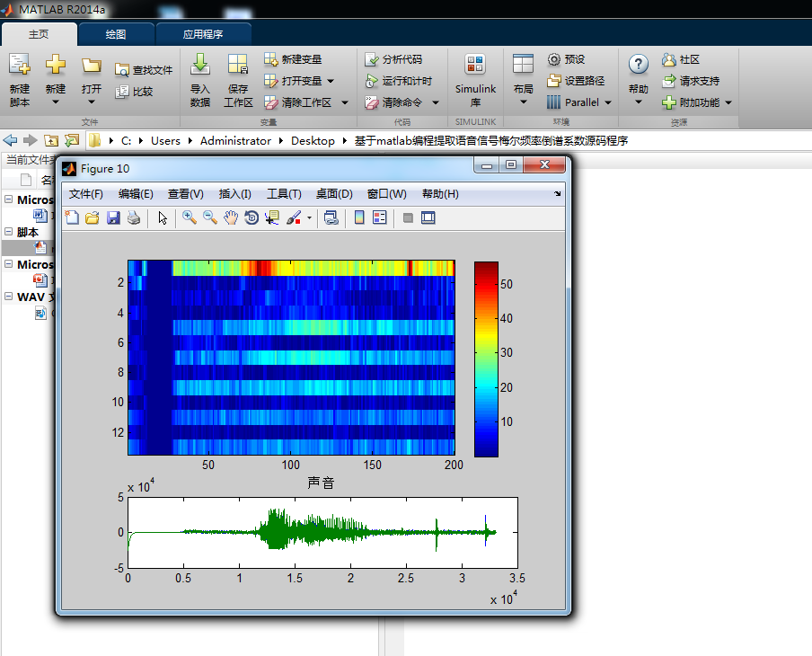
Task: Open the 查看(V) menu in Figure 10
Action: (x=185, y=194)
